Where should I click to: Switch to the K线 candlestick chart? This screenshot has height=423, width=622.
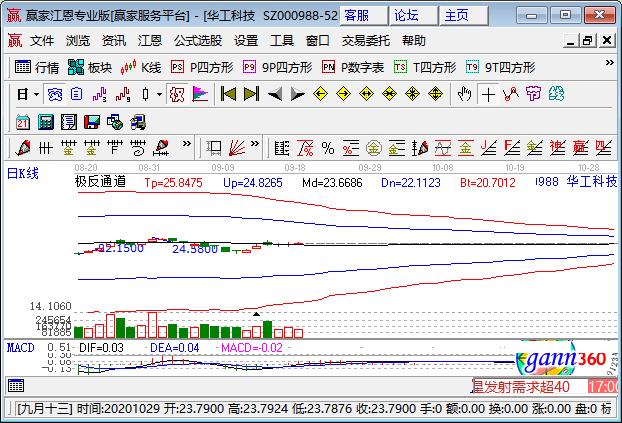click(141, 67)
